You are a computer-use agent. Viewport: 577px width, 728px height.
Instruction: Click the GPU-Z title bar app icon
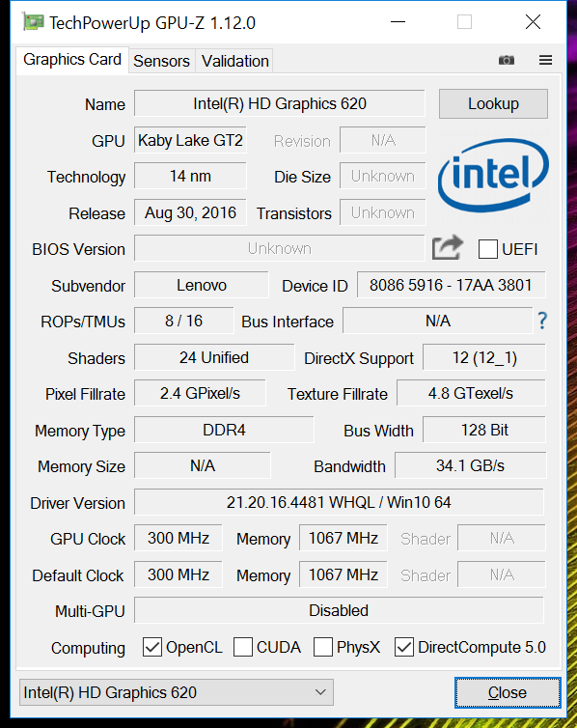pyautogui.click(x=33, y=22)
